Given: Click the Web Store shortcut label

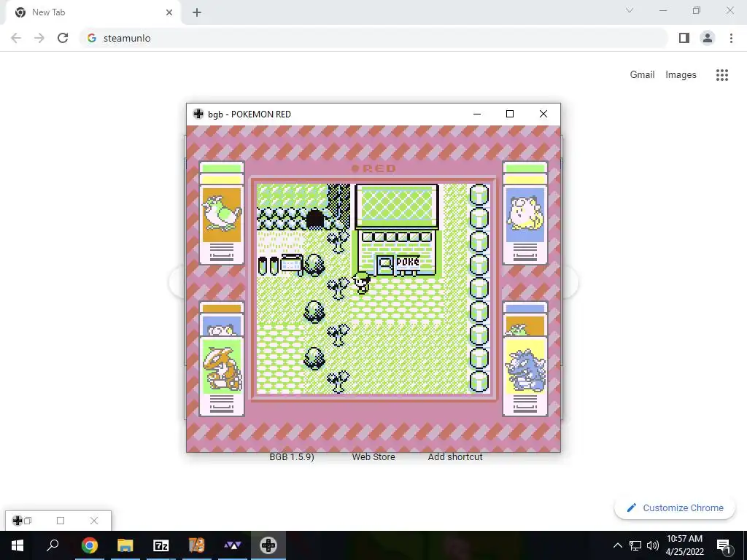Looking at the screenshot, I should [x=373, y=456].
